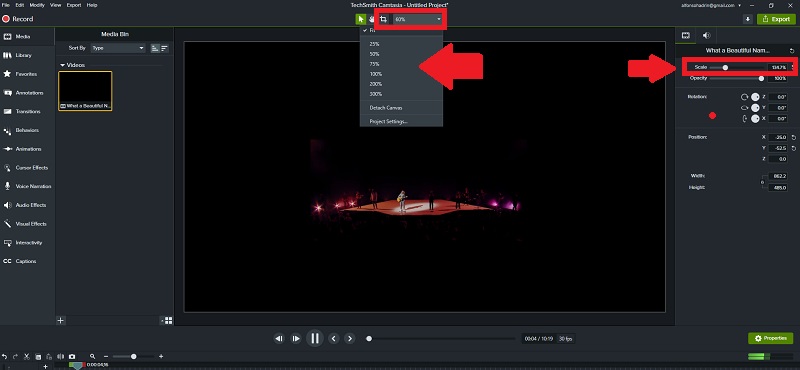Click the download icon beside Export
The image size is (800, 370).
click(x=747, y=19)
